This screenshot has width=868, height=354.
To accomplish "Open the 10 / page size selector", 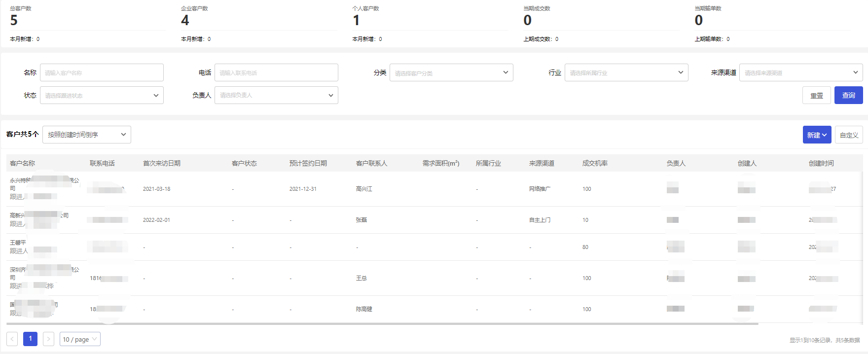I will [80, 339].
